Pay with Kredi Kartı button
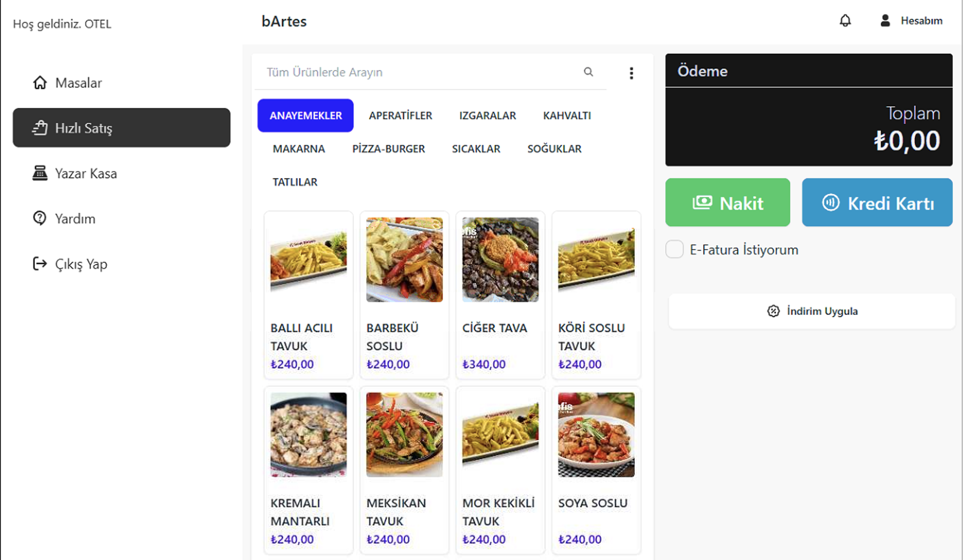Image resolution: width=963 pixels, height=560 pixels. tap(877, 203)
